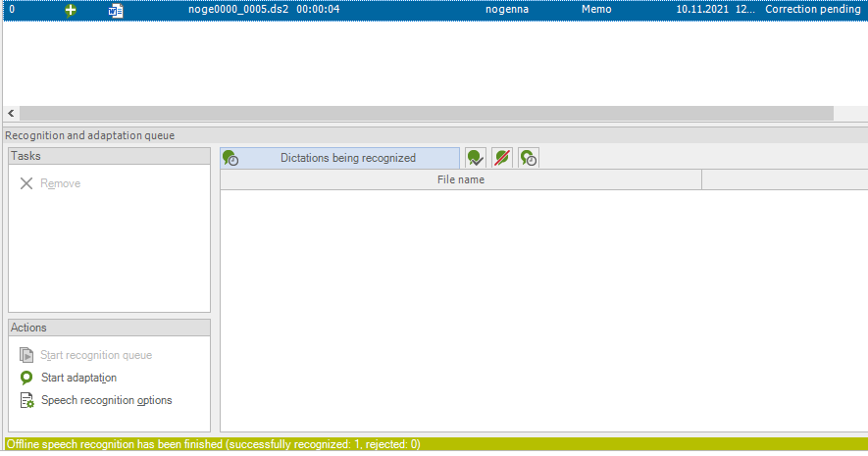The image size is (868, 456).
Task: Click the Remove task
Action: (61, 183)
